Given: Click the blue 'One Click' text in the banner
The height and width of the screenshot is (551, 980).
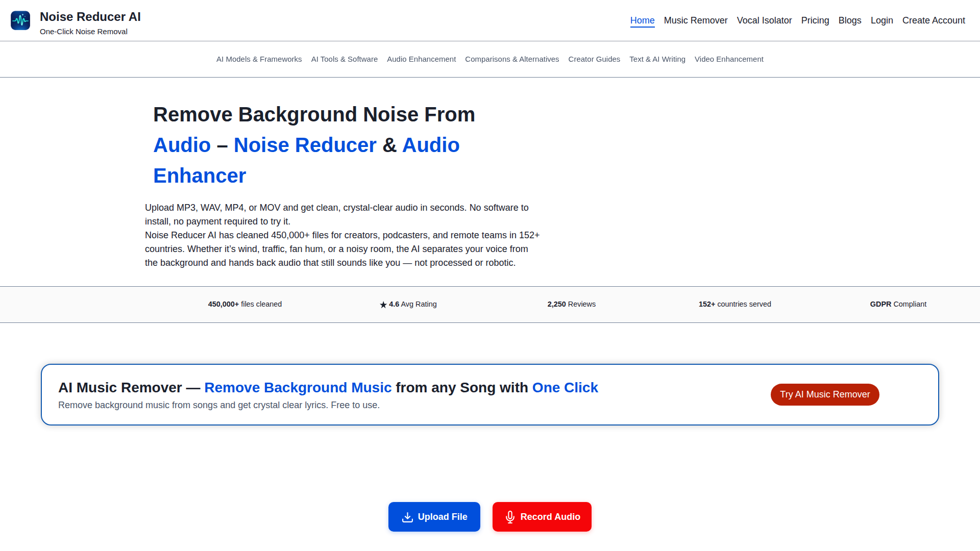Looking at the screenshot, I should [x=565, y=388].
